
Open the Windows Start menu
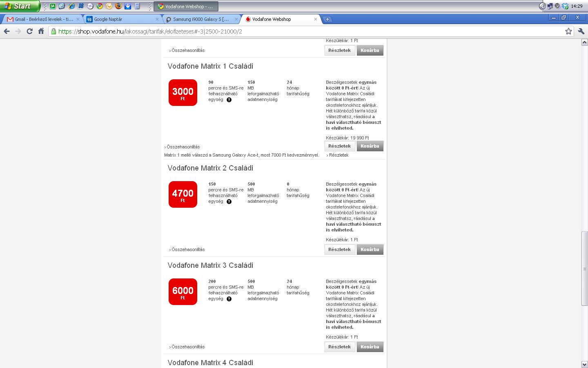[x=20, y=6]
